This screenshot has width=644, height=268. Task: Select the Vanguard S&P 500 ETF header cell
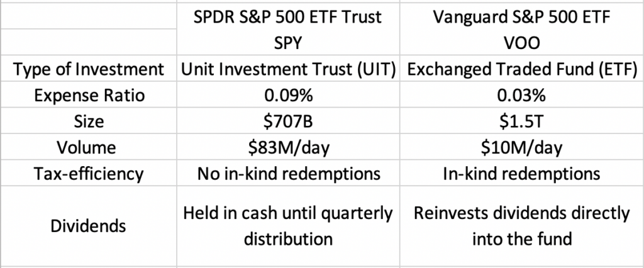[521, 17]
